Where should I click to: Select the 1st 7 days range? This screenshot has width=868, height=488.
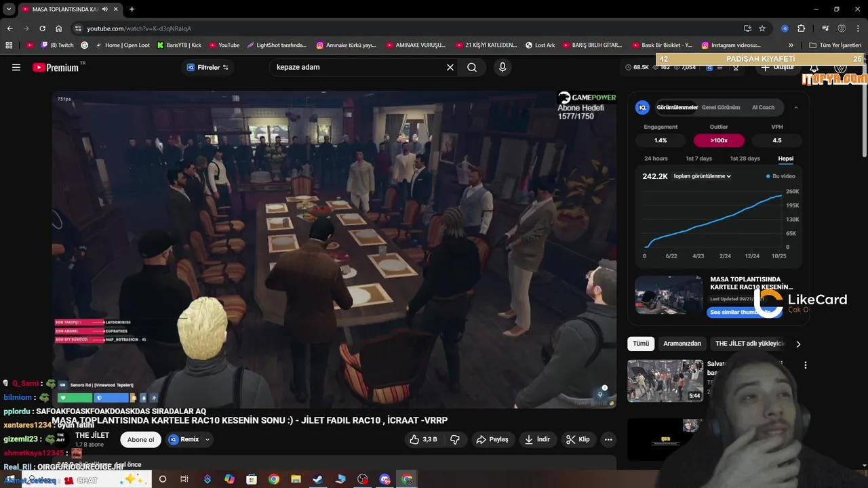coord(698,159)
